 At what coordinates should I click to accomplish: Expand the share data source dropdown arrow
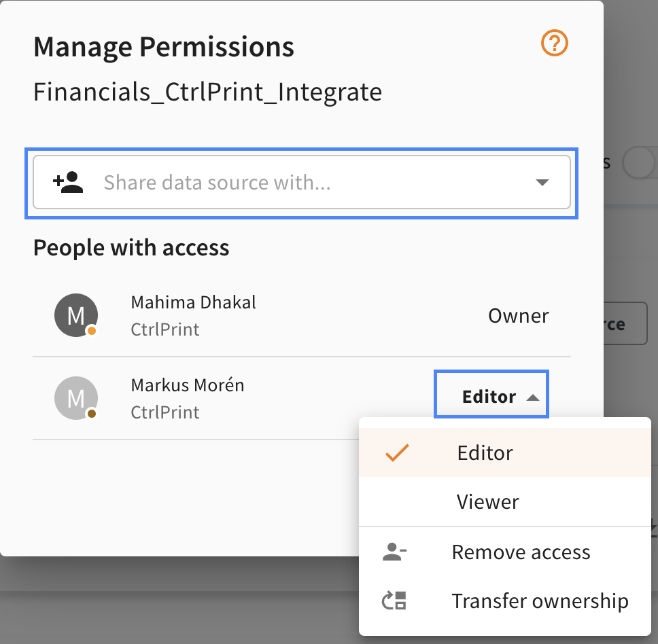pos(542,182)
